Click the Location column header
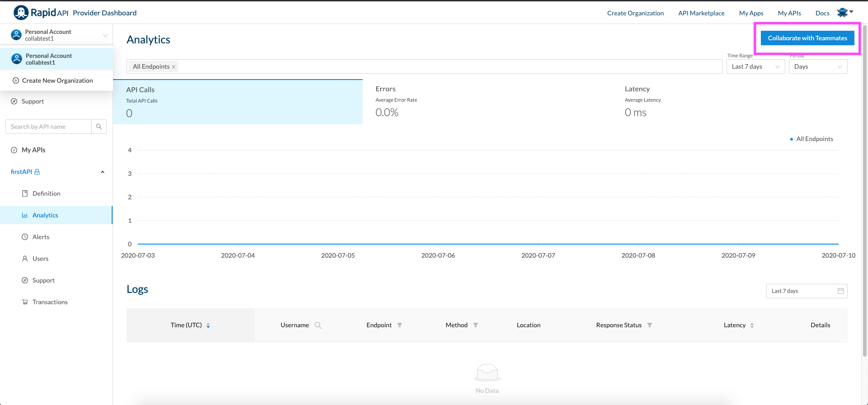Screen dimensions: 868x405 pos(528,325)
